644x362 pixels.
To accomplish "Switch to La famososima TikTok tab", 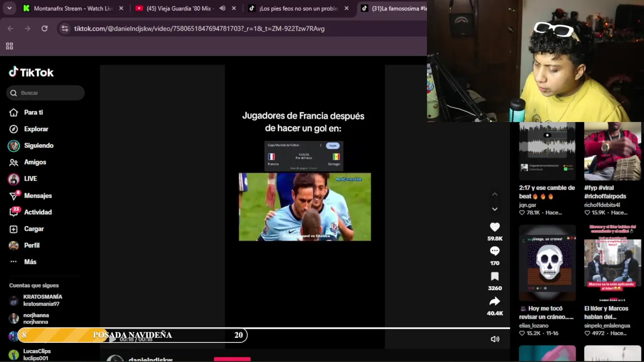I will coord(394,8).
